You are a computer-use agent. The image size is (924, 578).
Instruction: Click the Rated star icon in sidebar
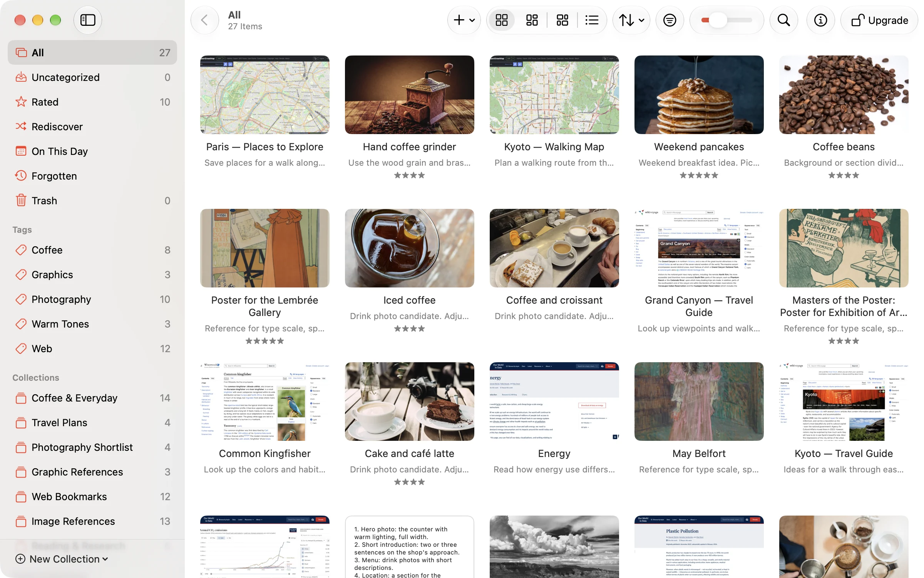(21, 102)
